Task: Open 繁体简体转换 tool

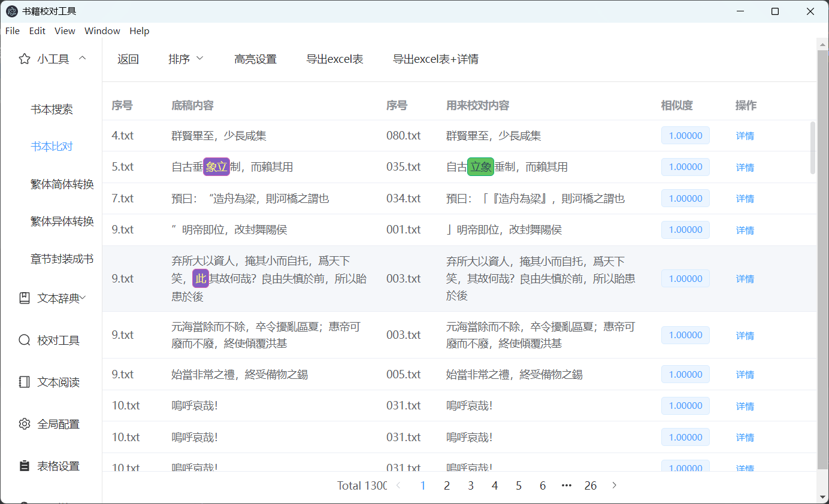Action: tap(62, 184)
